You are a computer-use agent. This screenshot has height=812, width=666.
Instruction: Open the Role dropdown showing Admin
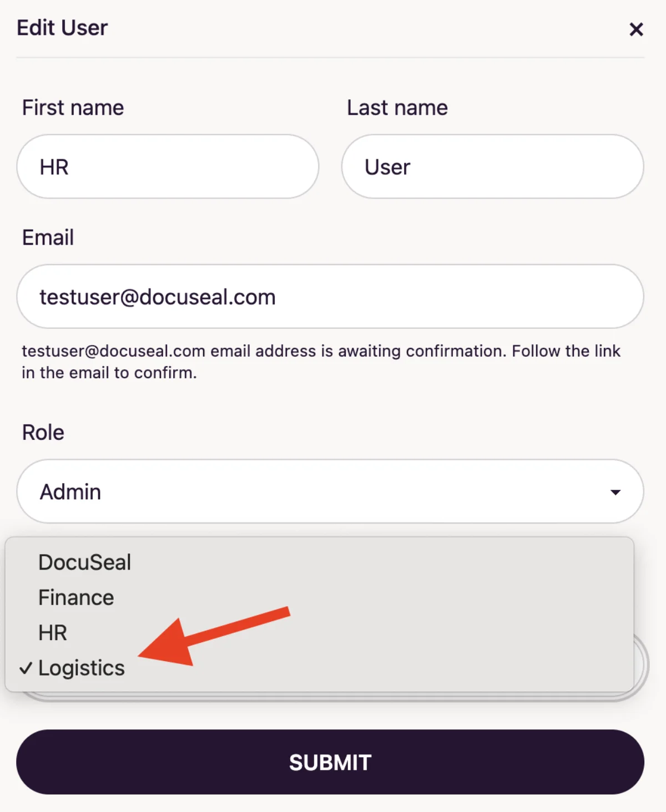[x=330, y=491]
